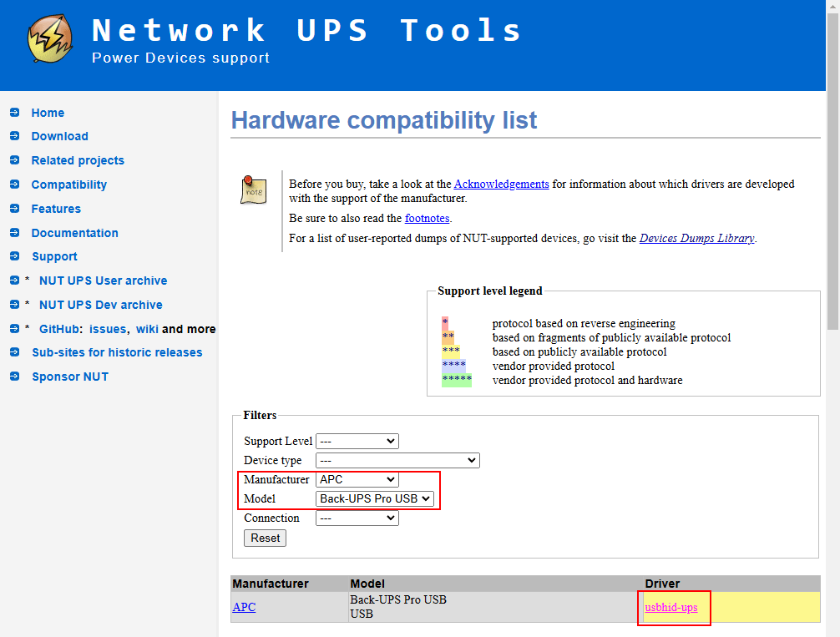This screenshot has height=637, width=840.
Task: Click the one-star red legend swatch
Action: pyautogui.click(x=445, y=324)
